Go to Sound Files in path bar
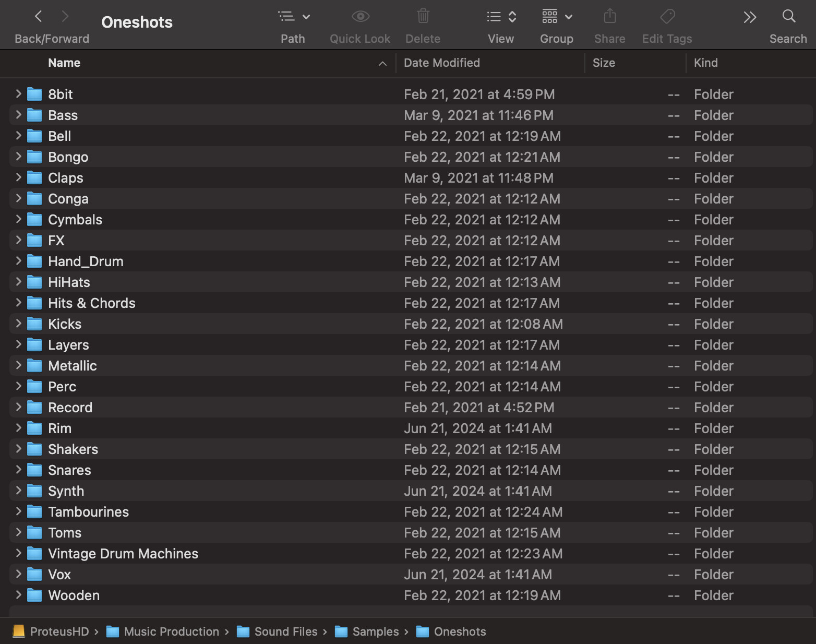816x644 pixels. (x=277, y=631)
